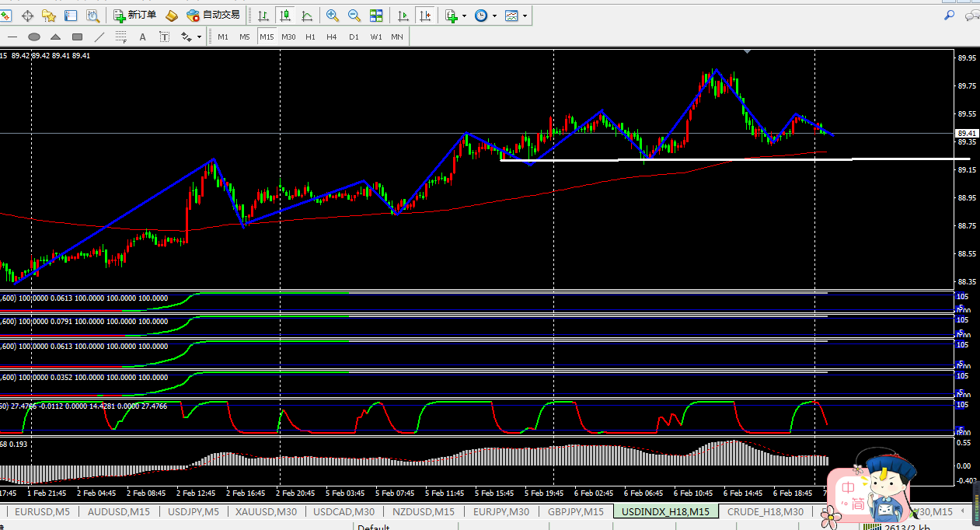980x530 pixels.
Task: Set timeframe to M5
Action: coord(245,37)
